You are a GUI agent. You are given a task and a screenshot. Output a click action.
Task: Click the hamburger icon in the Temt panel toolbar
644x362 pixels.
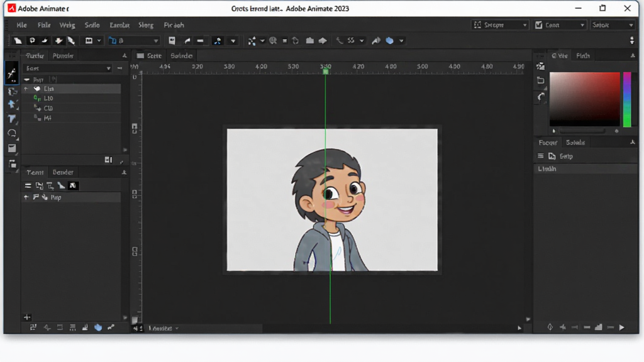click(28, 185)
